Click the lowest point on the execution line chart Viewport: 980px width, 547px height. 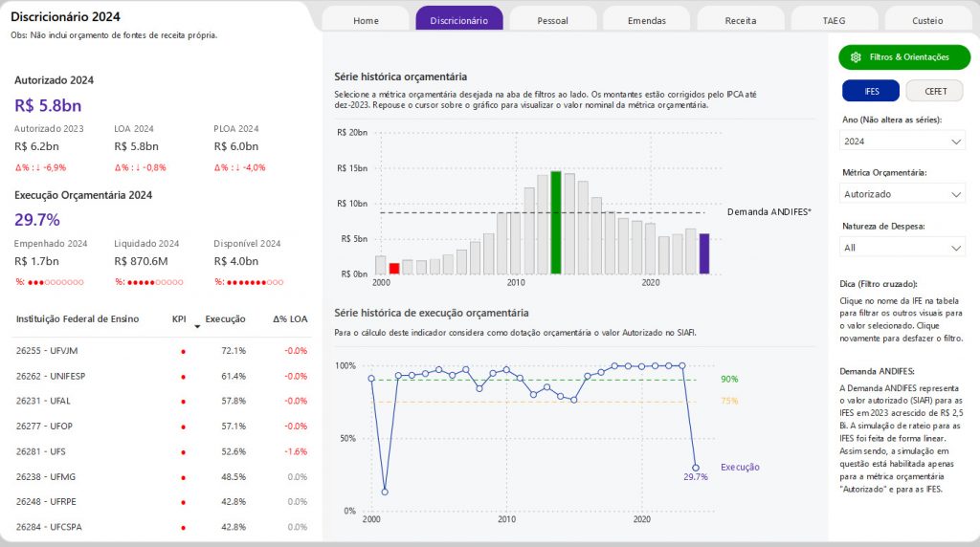[x=385, y=492]
